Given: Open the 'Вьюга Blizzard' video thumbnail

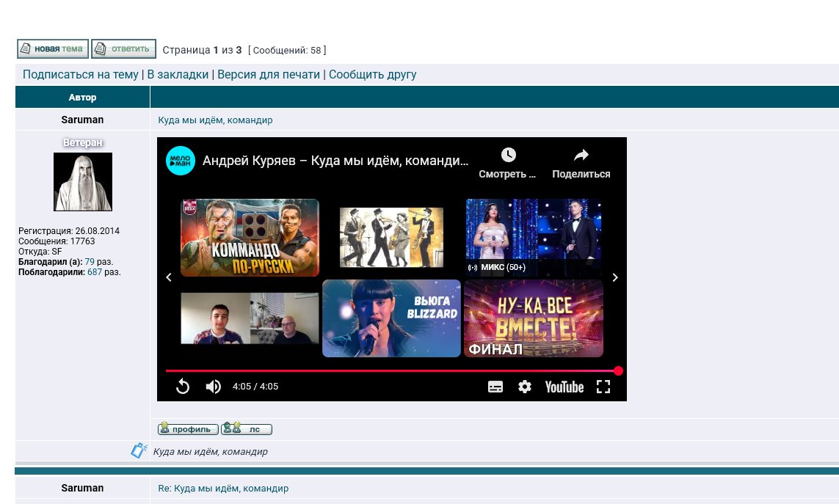Looking at the screenshot, I should pyautogui.click(x=392, y=318).
